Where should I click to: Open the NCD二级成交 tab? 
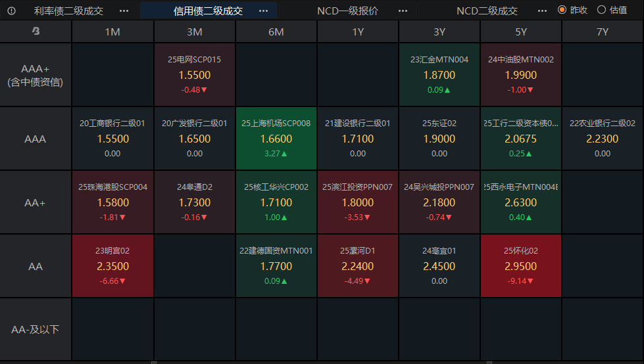[x=487, y=11]
